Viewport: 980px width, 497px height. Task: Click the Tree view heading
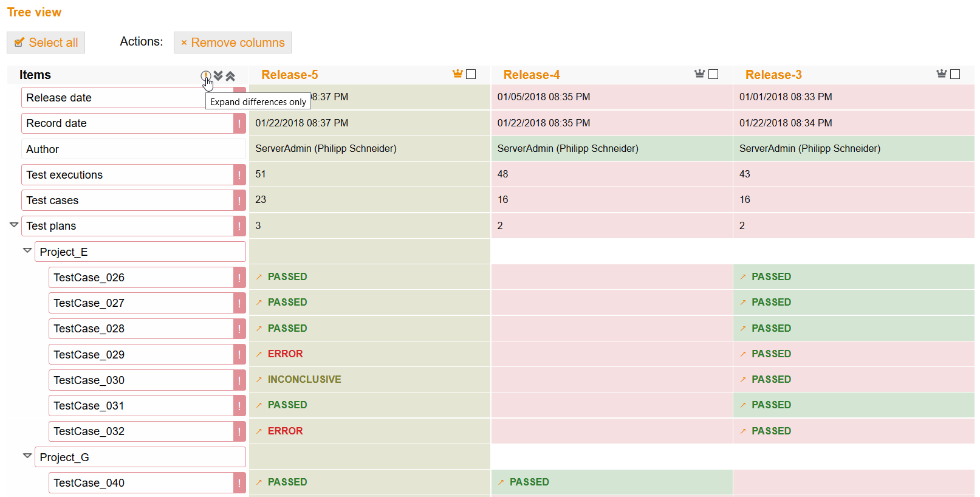coord(34,12)
